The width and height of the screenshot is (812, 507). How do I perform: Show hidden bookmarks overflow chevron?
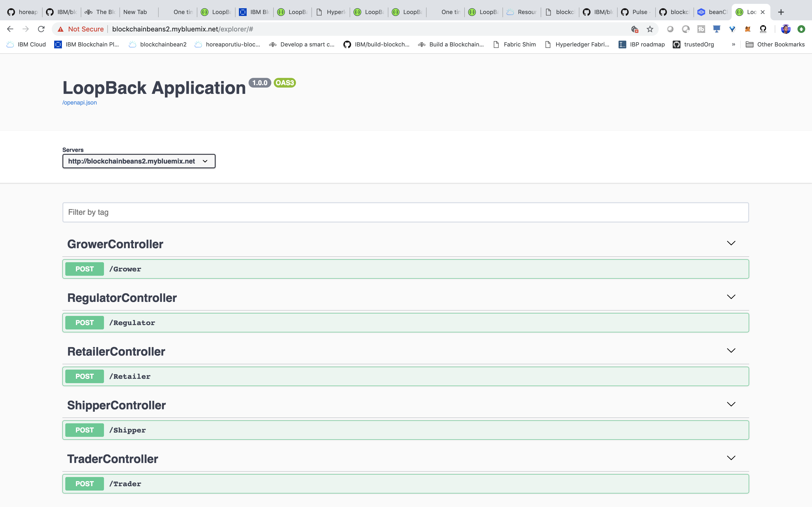733,44
